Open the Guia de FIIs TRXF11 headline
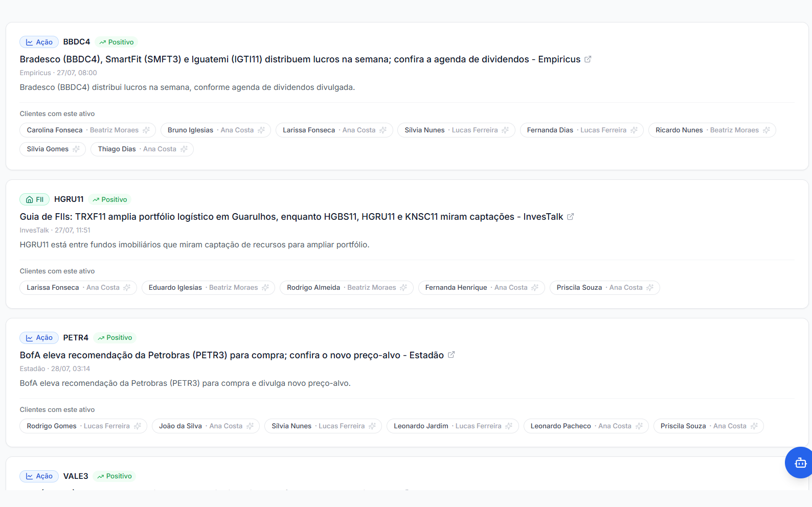The height and width of the screenshot is (507, 812). click(291, 217)
